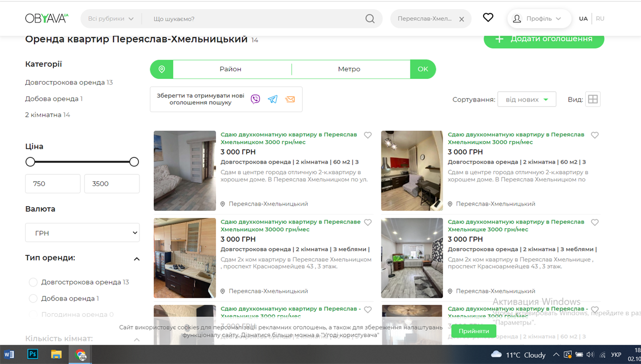Open favorites heart icon in header

tap(488, 18)
